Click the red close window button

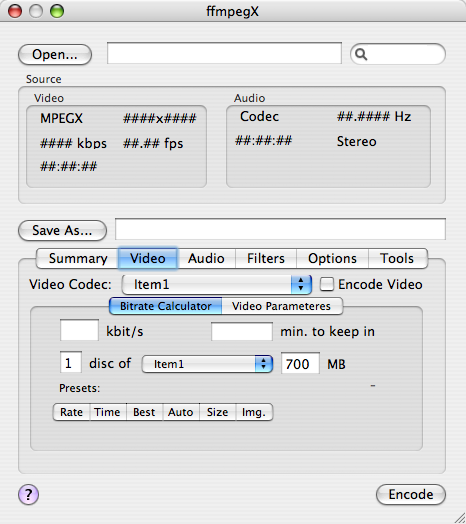pyautogui.click(x=15, y=11)
